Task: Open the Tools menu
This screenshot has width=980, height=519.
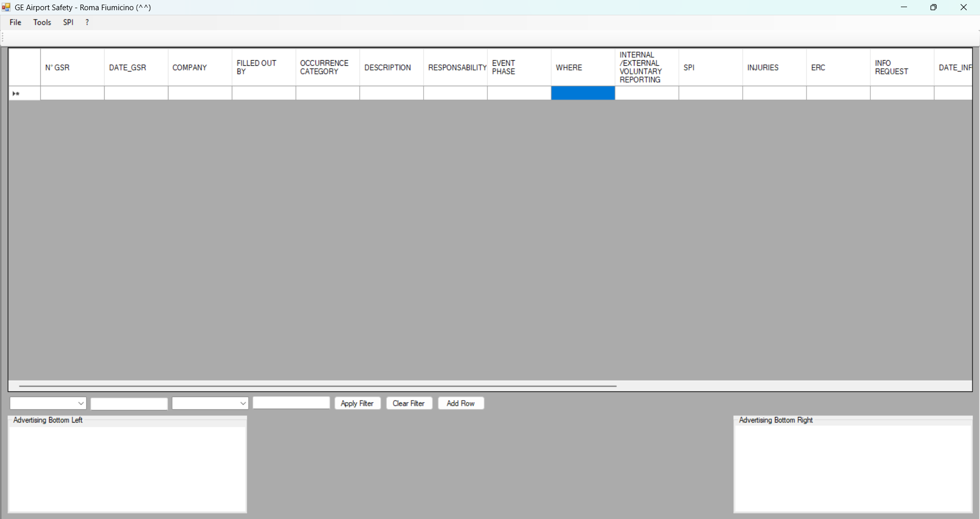Action: pyautogui.click(x=42, y=22)
